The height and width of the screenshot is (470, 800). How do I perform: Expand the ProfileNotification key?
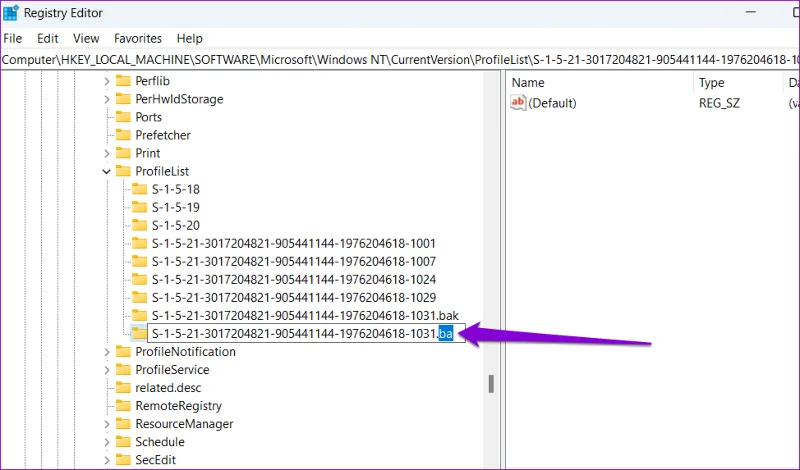tap(107, 352)
